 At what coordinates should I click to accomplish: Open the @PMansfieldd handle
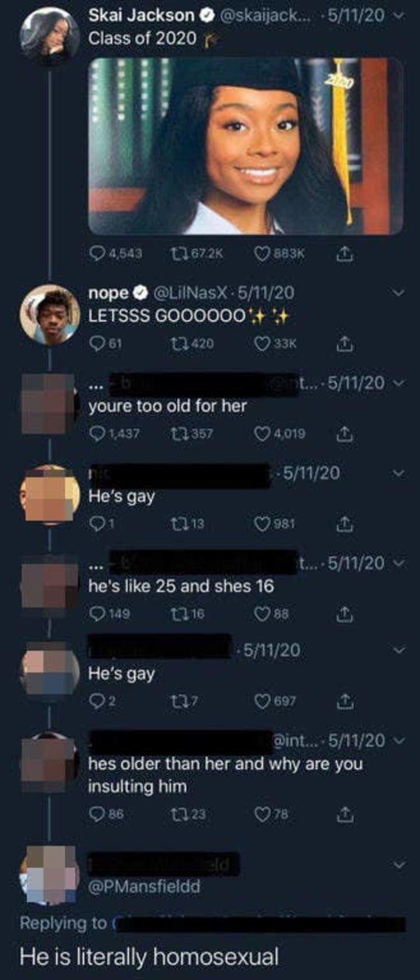click(x=144, y=887)
